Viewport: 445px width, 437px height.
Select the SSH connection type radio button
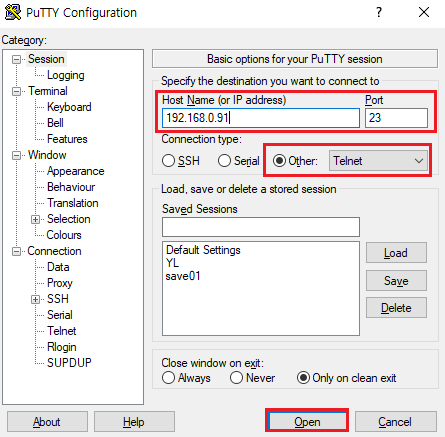[168, 161]
